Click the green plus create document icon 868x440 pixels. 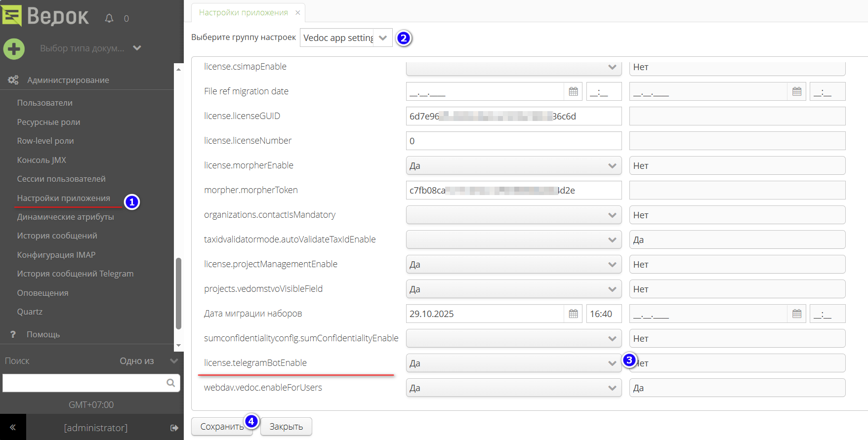14,49
